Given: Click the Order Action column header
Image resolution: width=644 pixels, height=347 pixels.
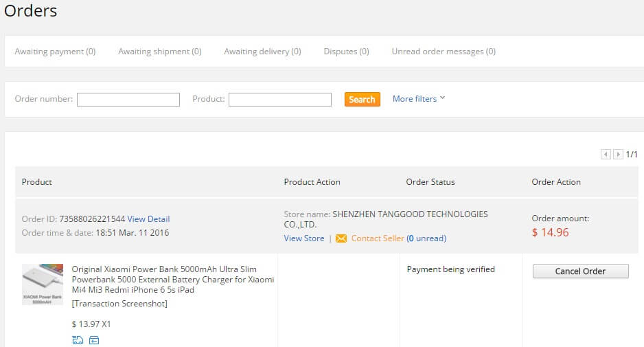Looking at the screenshot, I should click(556, 181).
